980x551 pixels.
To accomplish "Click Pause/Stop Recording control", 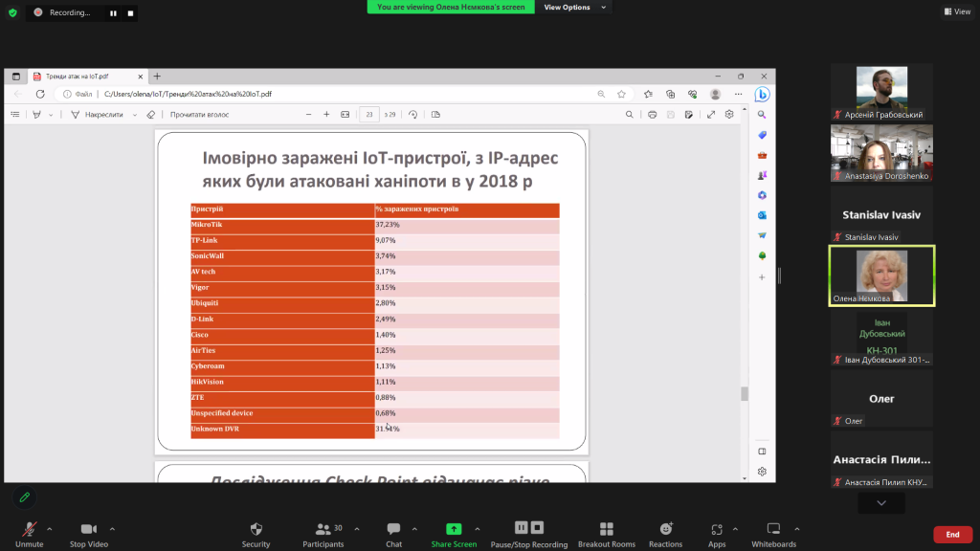I will (x=528, y=535).
